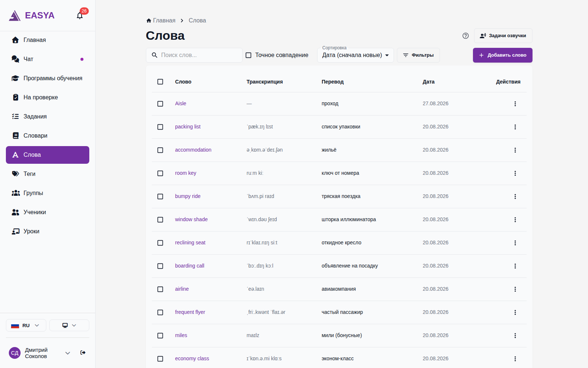
Task: Open the word link economy class
Action: (192, 358)
